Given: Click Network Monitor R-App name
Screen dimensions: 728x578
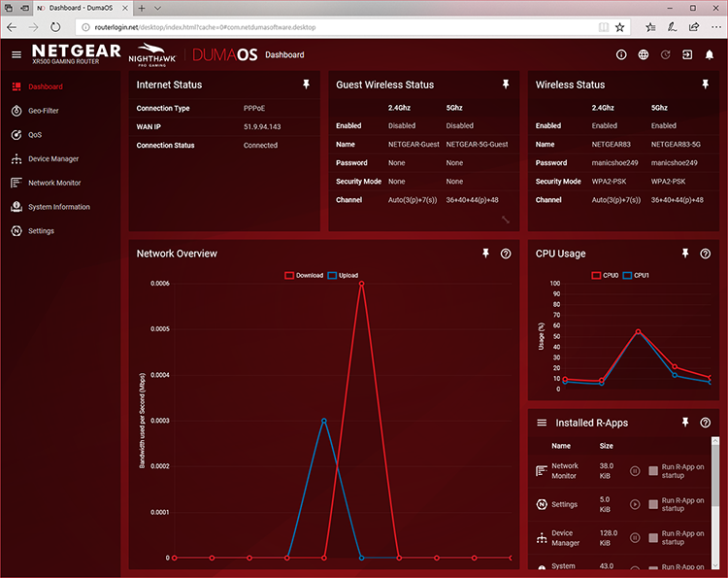Looking at the screenshot, I should click(565, 471).
